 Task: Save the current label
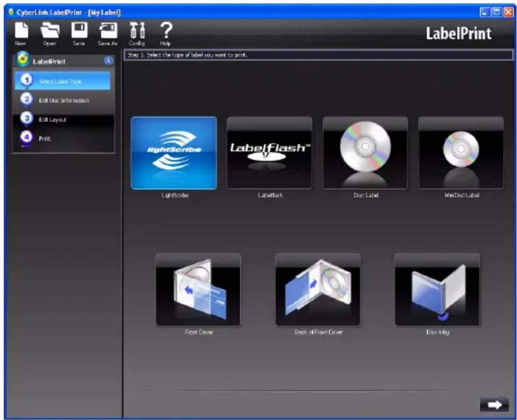point(79,34)
